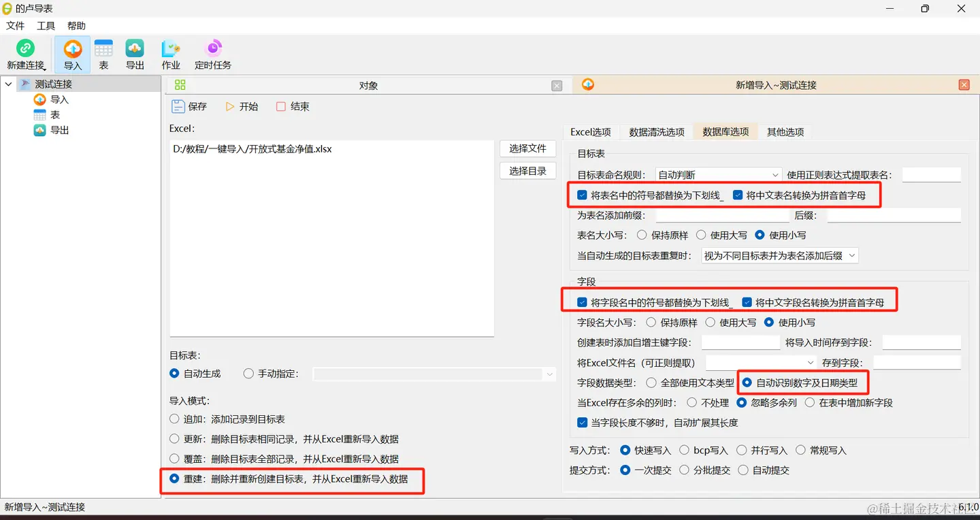Open the 目标表命名规则 dropdown
This screenshot has height=520, width=980.
(x=718, y=175)
